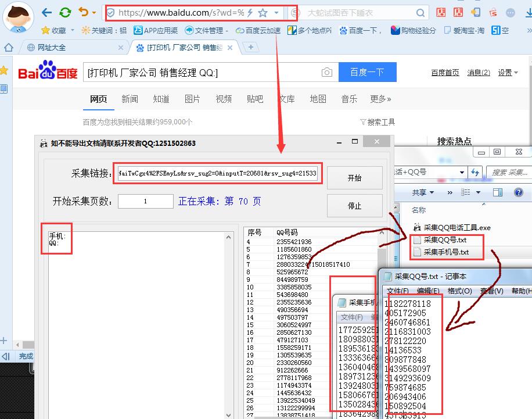Switch to the 视频 tab

[224, 99]
